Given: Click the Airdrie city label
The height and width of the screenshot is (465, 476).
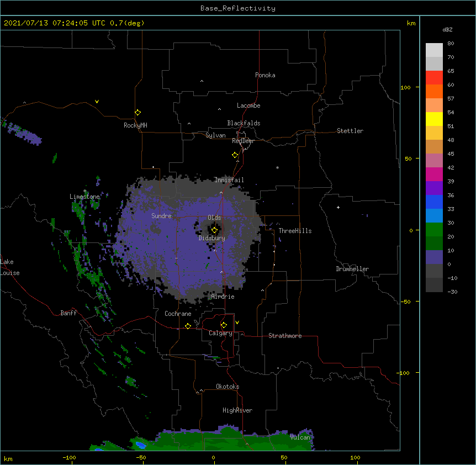Looking at the screenshot, I should click(223, 297).
